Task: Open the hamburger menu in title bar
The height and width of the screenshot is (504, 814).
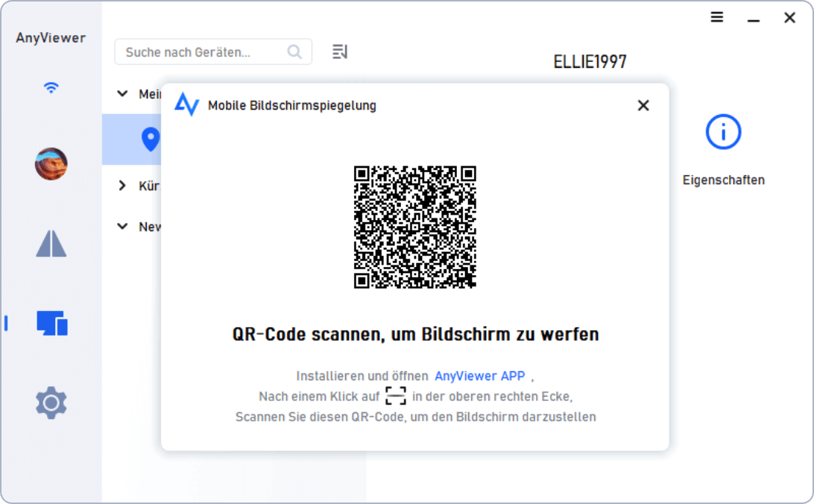Action: point(717,17)
